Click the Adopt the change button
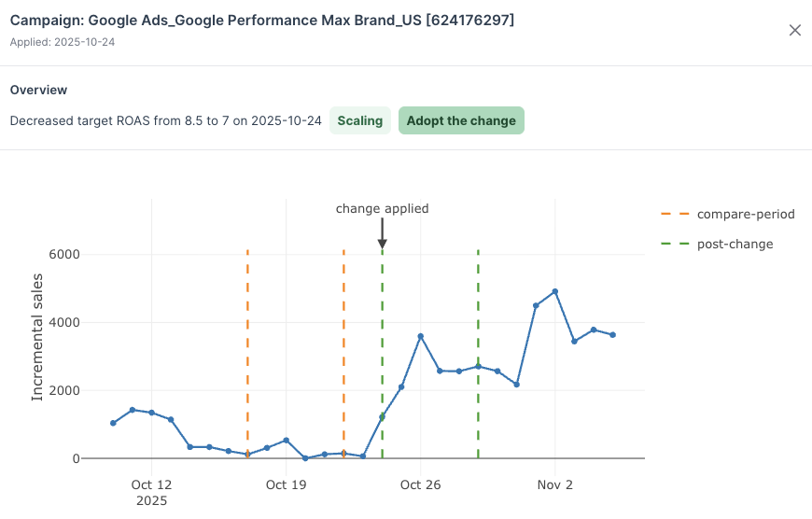 coord(461,120)
